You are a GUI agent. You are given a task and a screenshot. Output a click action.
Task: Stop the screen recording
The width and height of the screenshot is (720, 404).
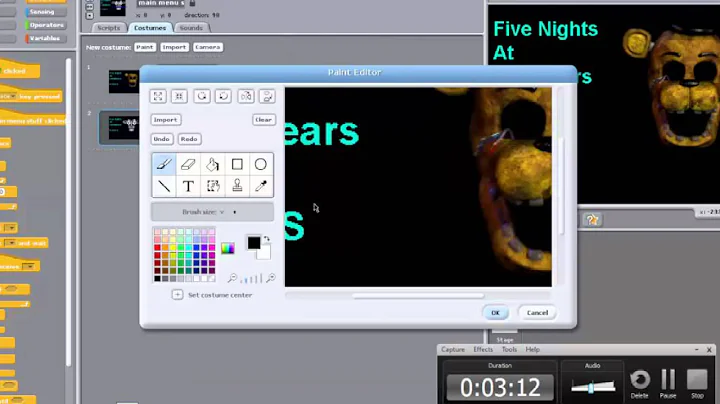[697, 384]
